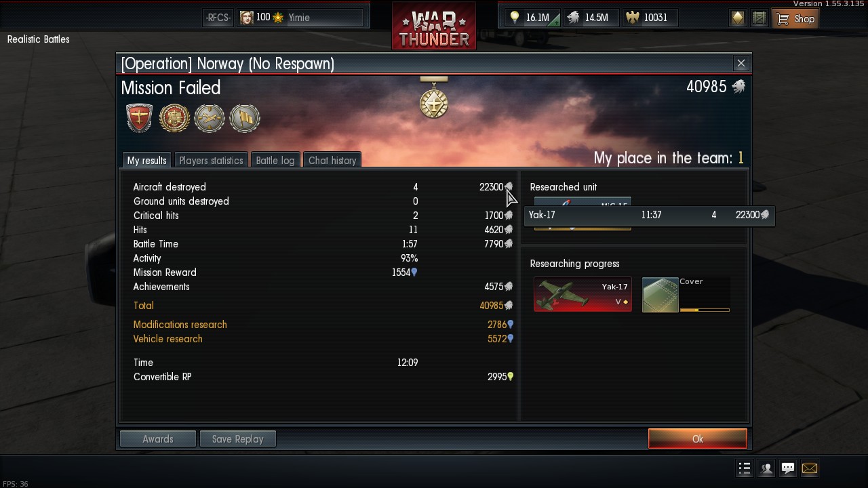Click the red shield aircraft award badge
This screenshot has height=488, width=868.
pyautogui.click(x=139, y=118)
